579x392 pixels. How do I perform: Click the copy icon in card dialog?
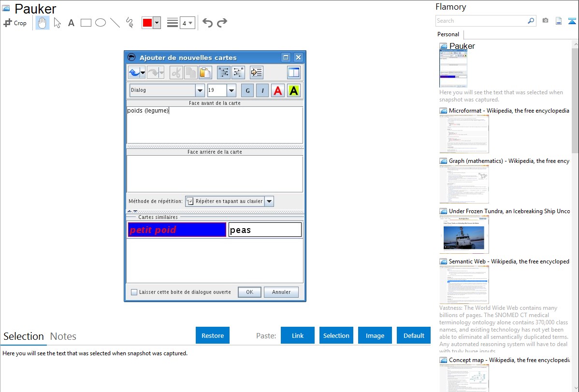point(190,73)
